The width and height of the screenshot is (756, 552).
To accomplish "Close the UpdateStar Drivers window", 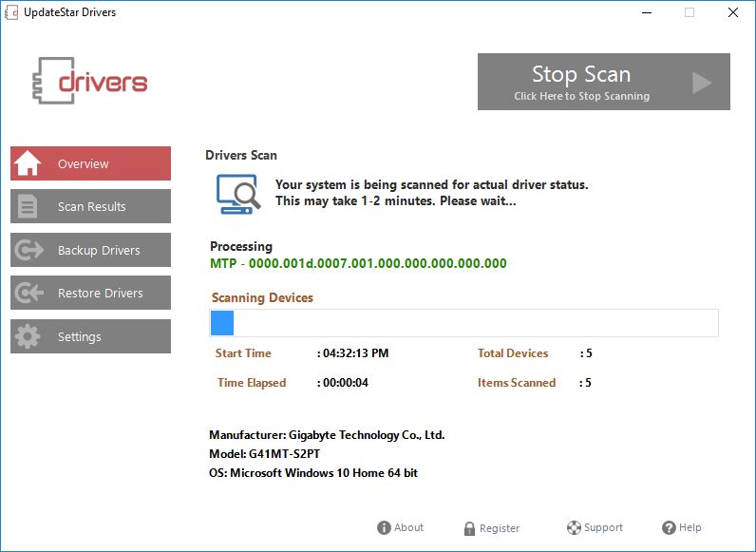I will pyautogui.click(x=733, y=12).
